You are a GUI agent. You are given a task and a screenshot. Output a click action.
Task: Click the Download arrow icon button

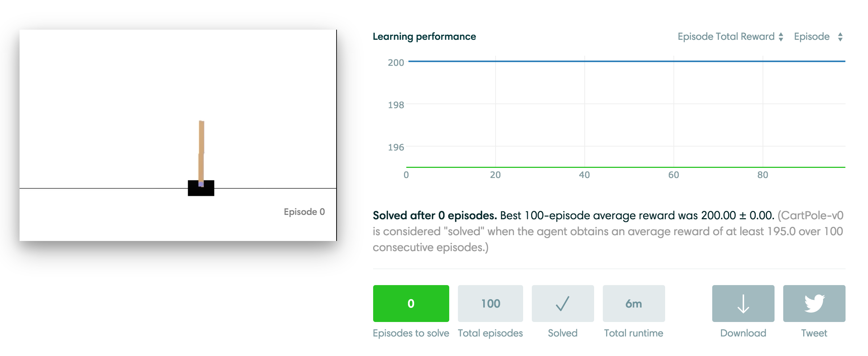coord(743,304)
